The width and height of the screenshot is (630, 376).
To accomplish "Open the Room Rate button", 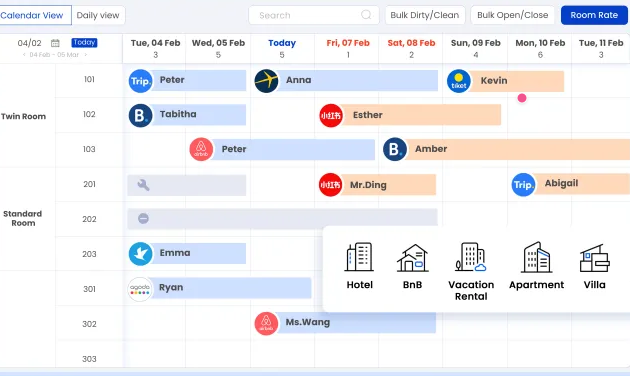I will point(594,15).
